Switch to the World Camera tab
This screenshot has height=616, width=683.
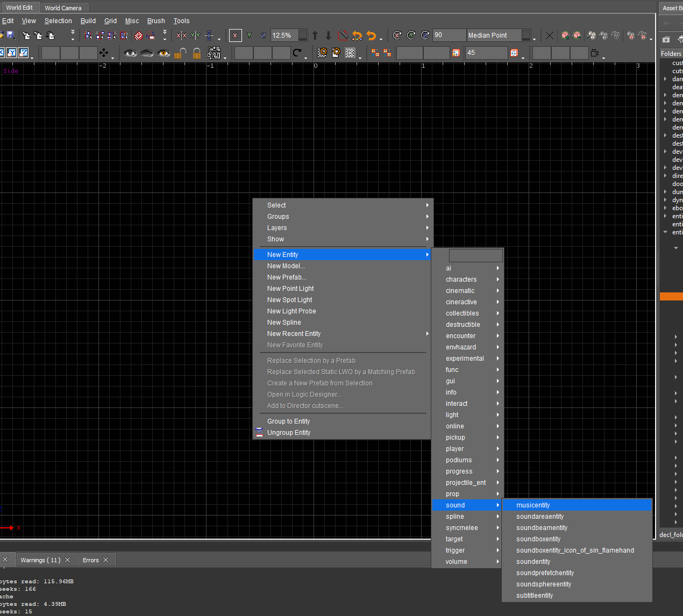(x=63, y=8)
